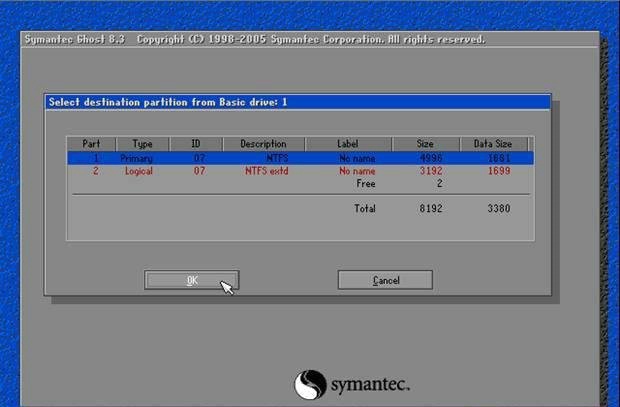Click the 'Primary' type cell
The width and height of the screenshot is (620, 407).
[136, 159]
